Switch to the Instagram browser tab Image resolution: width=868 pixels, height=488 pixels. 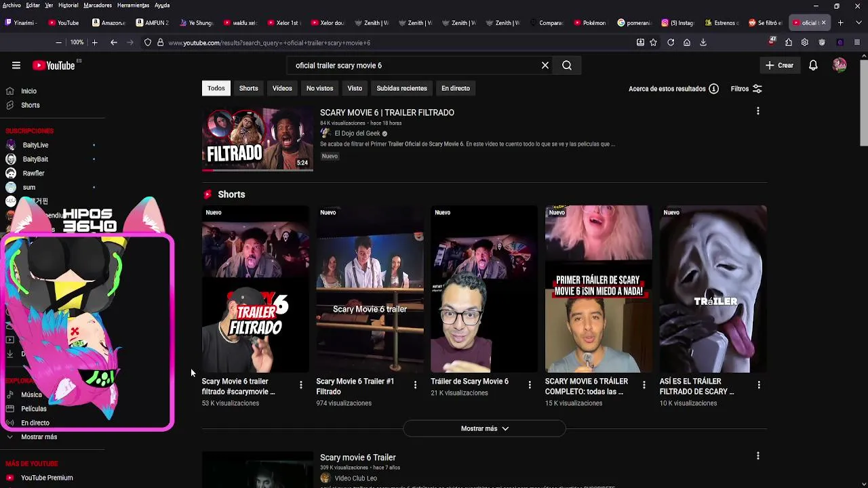coord(677,22)
